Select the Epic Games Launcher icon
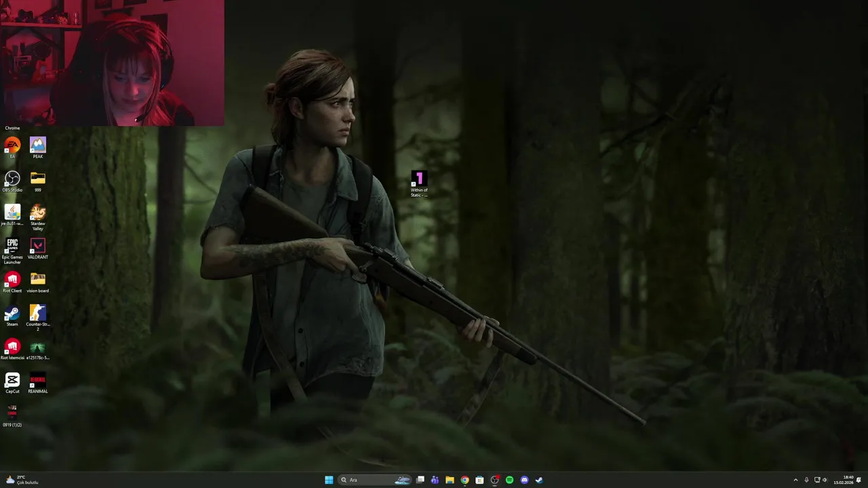 [12, 250]
